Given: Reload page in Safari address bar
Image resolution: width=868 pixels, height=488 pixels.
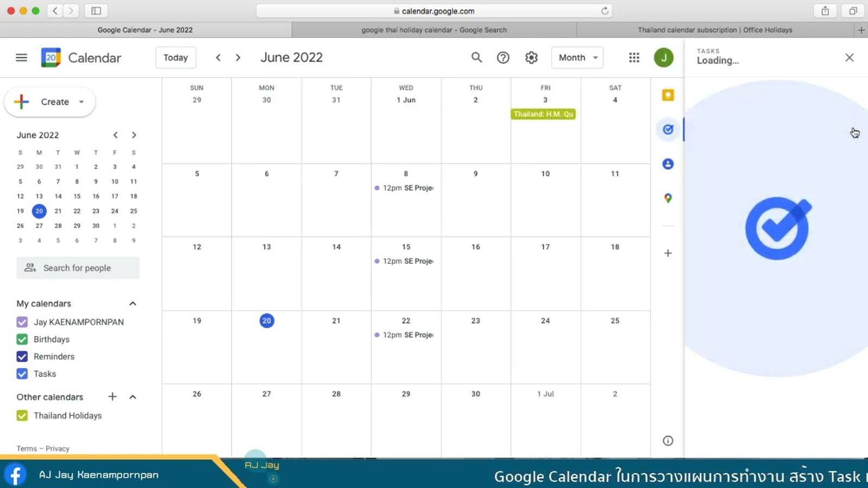Looking at the screenshot, I should tap(604, 11).
